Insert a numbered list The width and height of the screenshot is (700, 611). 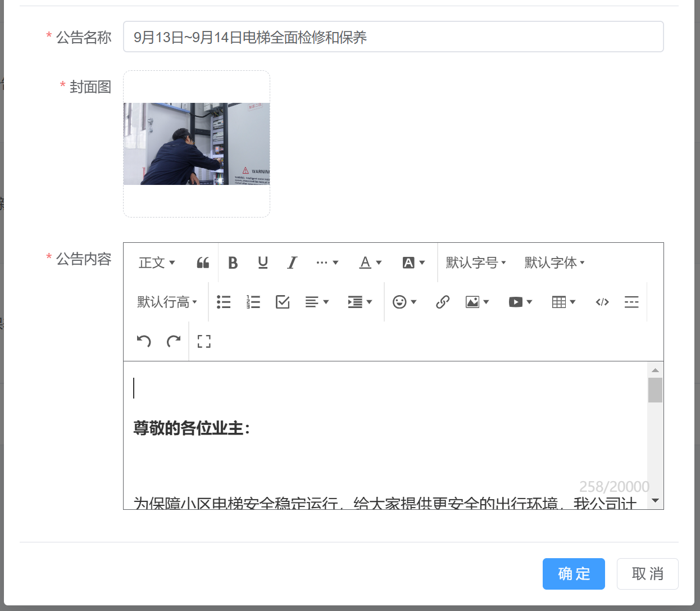253,302
